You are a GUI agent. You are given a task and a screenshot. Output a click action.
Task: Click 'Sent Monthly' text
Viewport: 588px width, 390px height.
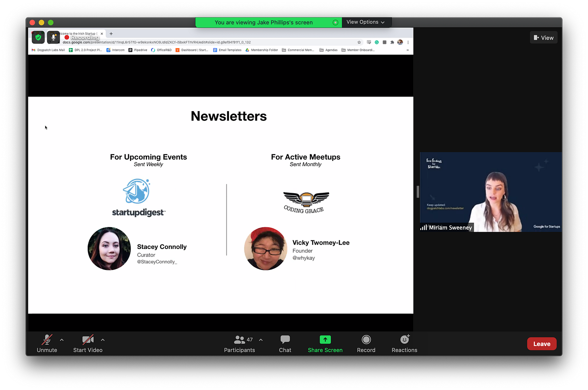point(306,164)
